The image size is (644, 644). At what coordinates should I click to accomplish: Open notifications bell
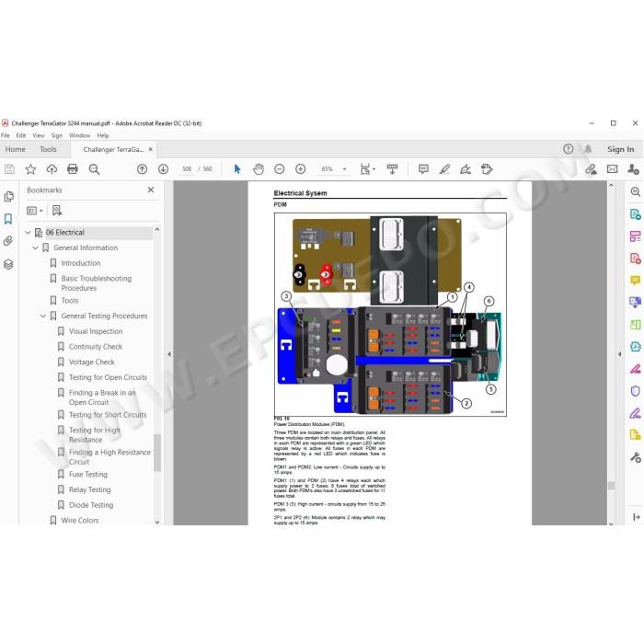[588, 149]
